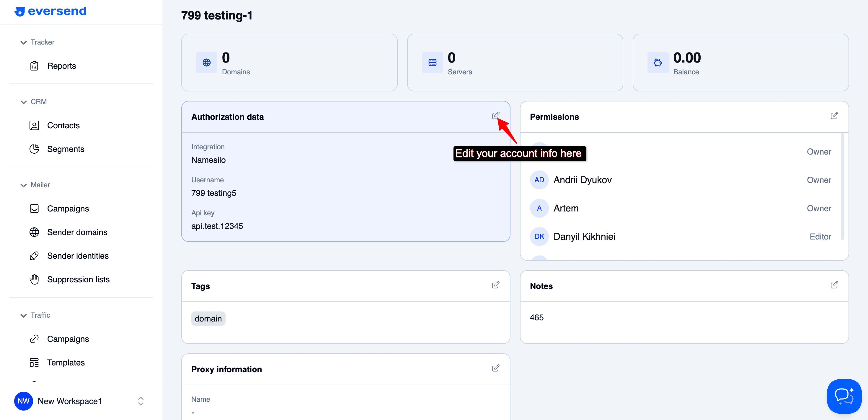
Task: Click the Traffic Campaigns link icon
Action: coord(34,339)
